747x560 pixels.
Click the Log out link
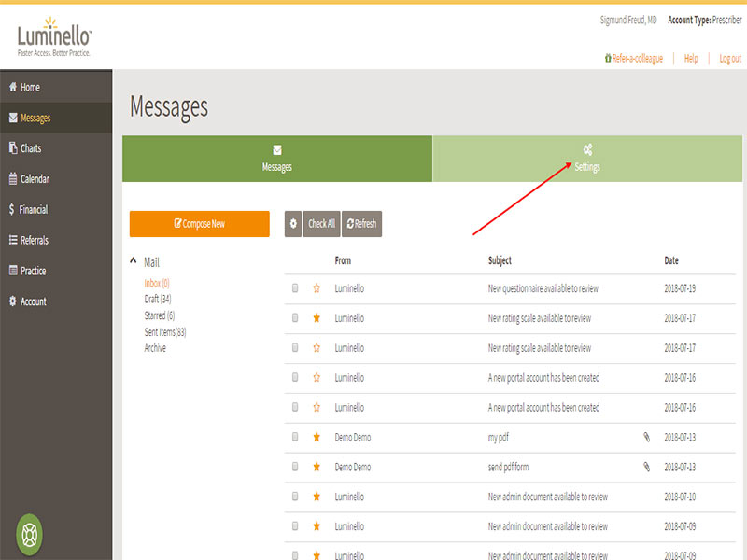[x=730, y=58]
